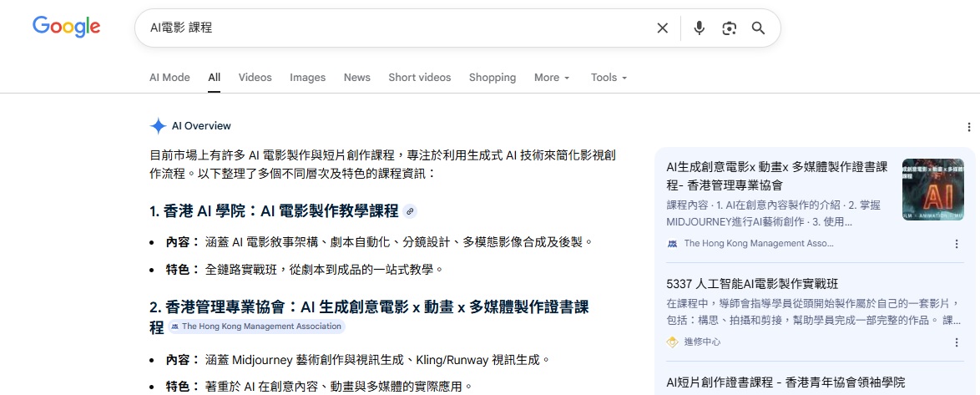980x395 pixels.
Task: Switch to Videos tab
Action: [255, 78]
